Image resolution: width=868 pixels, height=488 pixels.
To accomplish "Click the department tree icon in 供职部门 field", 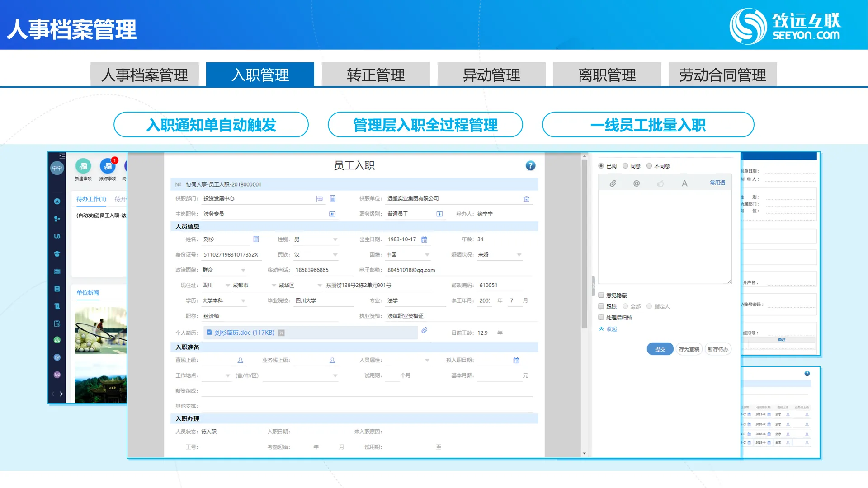I will pyautogui.click(x=320, y=199).
